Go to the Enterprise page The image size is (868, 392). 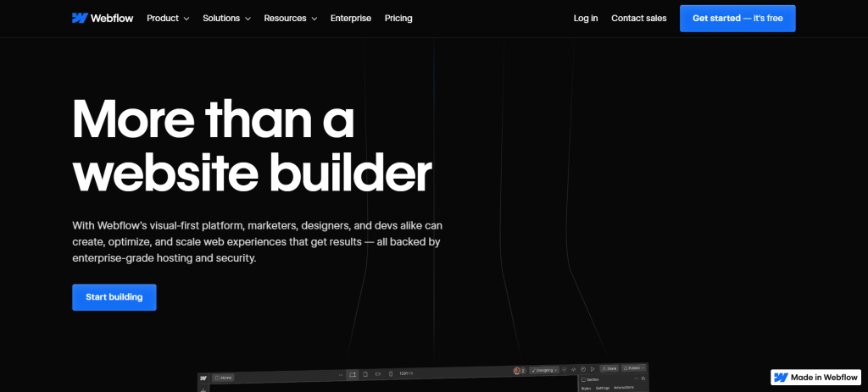351,19
